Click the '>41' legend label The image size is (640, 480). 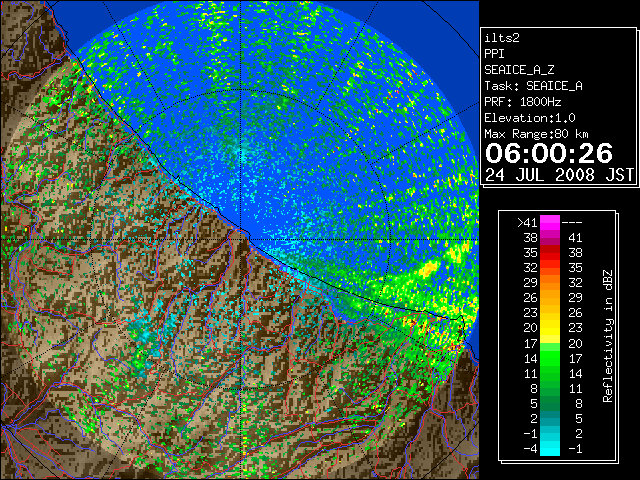click(527, 223)
